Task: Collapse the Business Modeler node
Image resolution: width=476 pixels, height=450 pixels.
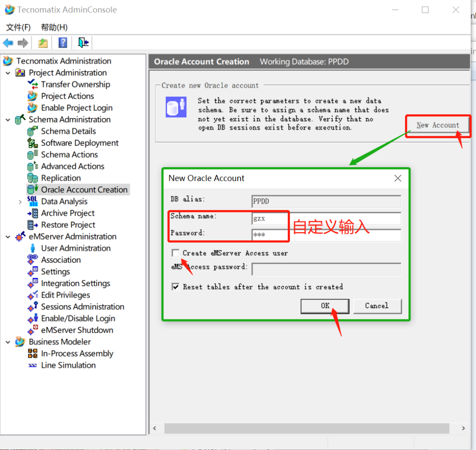Action: click(8, 342)
